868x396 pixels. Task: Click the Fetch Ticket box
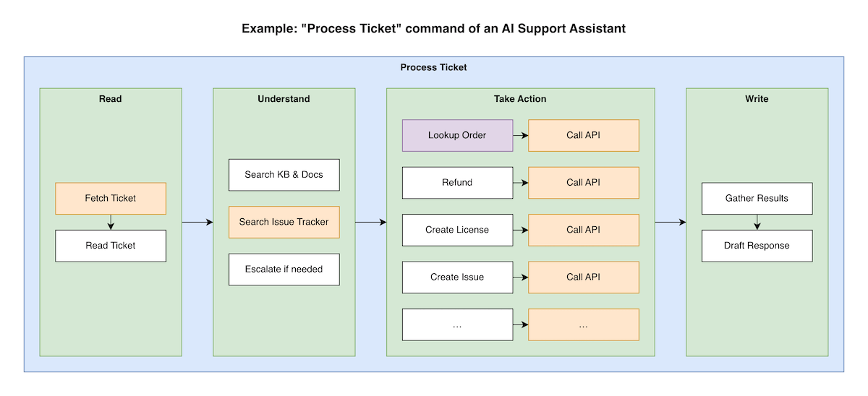(x=111, y=198)
